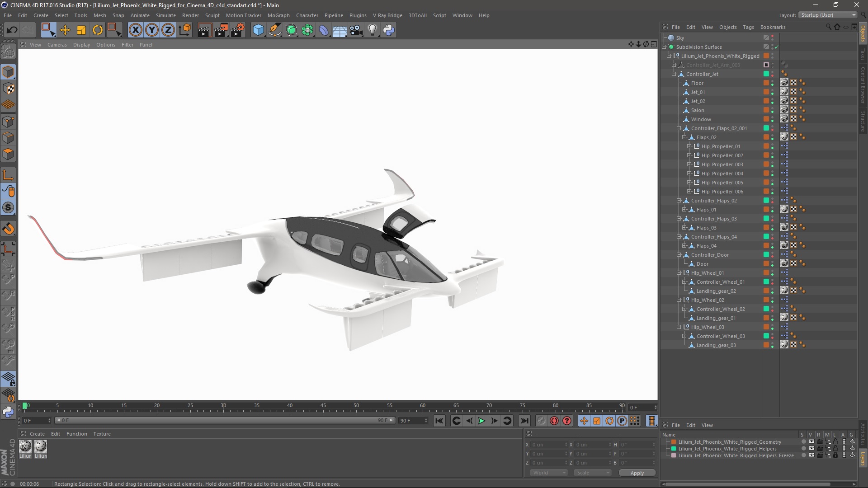Collapse the Subdivision Surface node

pyautogui.click(x=664, y=47)
